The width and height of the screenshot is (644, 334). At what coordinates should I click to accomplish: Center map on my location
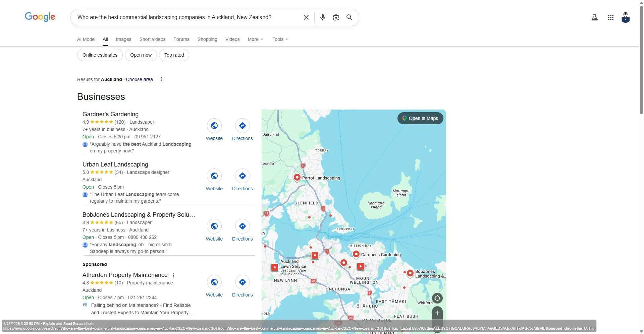pyautogui.click(x=437, y=298)
